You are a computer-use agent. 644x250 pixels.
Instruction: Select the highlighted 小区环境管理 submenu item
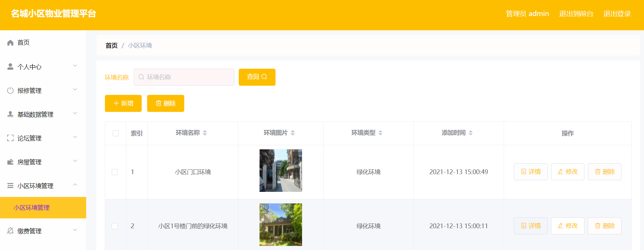43,207
